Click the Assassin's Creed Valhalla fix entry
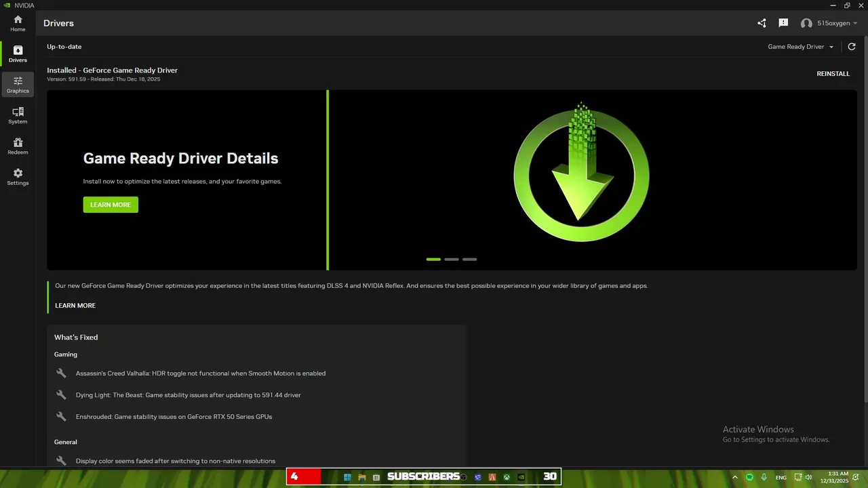Screen dimensions: 868x488 point(201,373)
